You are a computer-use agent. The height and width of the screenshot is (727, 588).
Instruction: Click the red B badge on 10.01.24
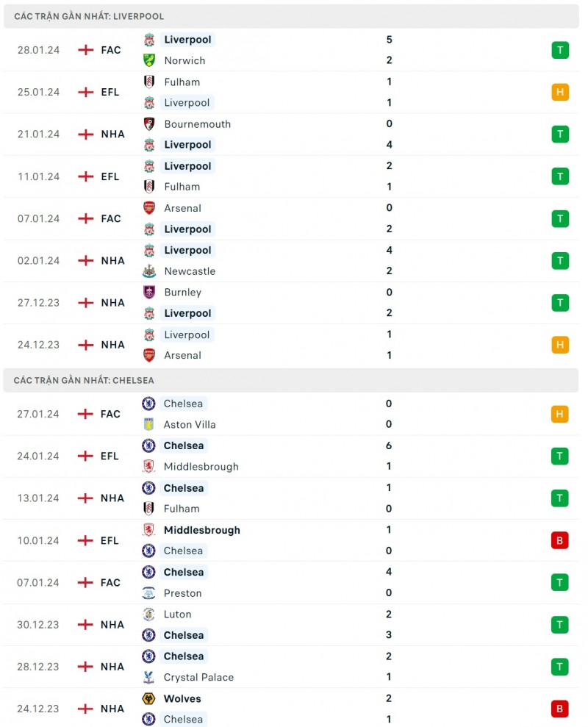[560, 540]
